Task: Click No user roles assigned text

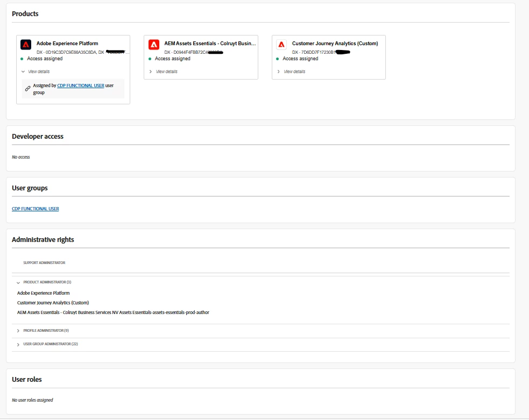Action: (x=32, y=400)
